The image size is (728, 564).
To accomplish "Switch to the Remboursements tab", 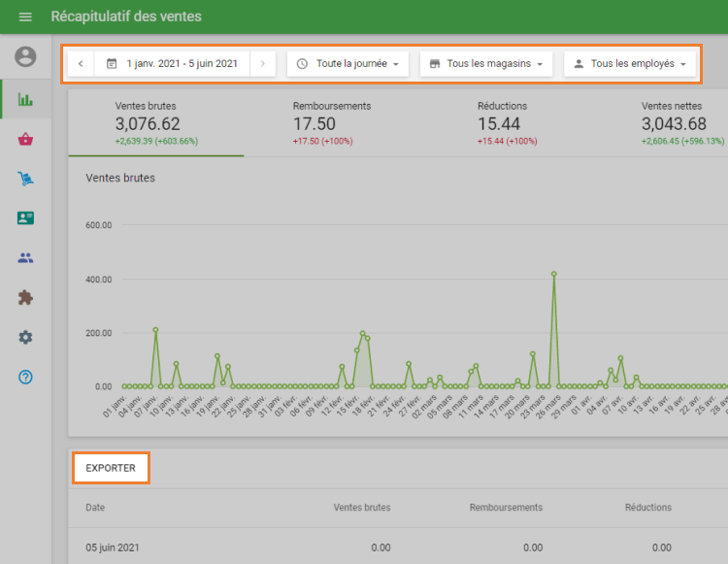I will (331, 122).
